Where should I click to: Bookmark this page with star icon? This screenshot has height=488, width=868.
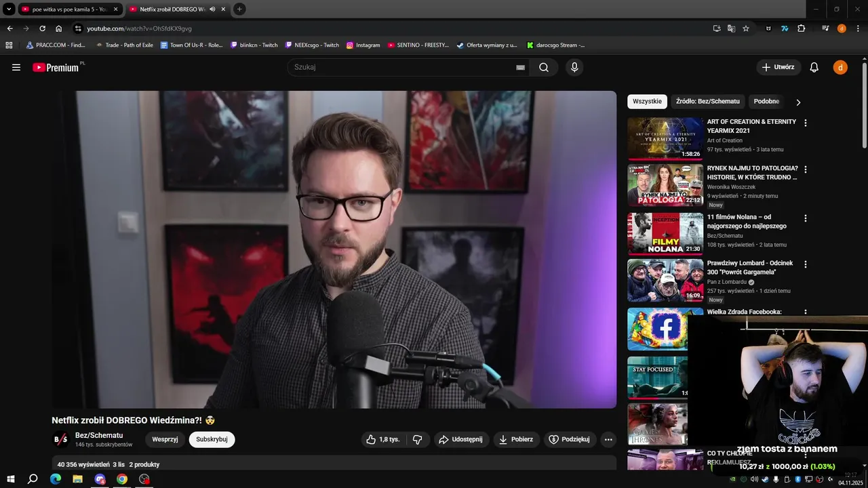tap(746, 28)
